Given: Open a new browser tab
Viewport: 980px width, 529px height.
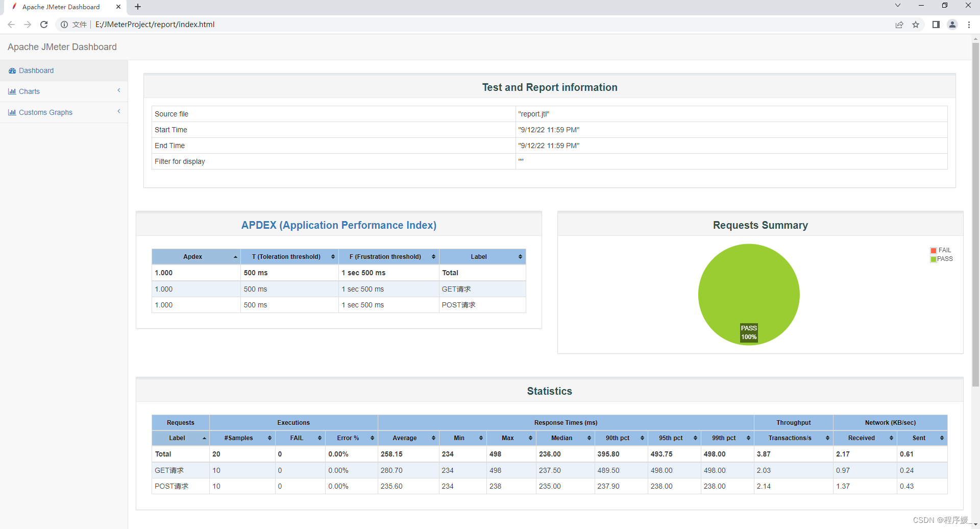Looking at the screenshot, I should 138,7.
